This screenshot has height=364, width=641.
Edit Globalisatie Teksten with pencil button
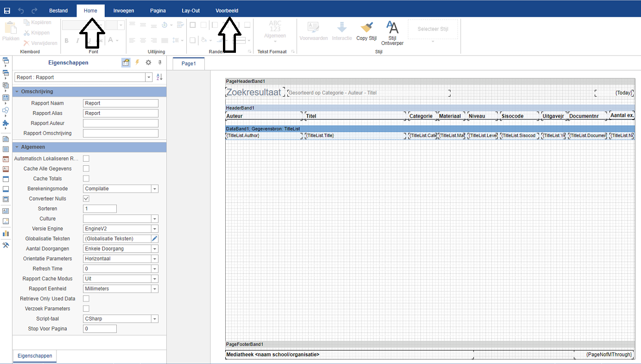pyautogui.click(x=155, y=239)
